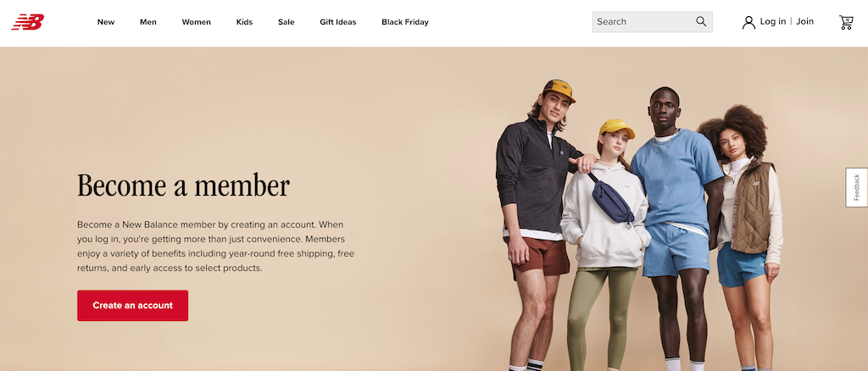Open the shopping cart icon

(x=846, y=22)
